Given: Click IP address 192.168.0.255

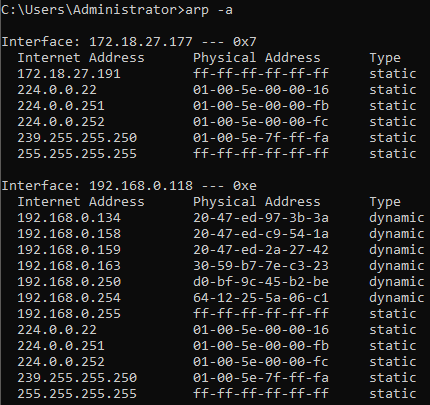Looking at the screenshot, I should coord(69,314).
